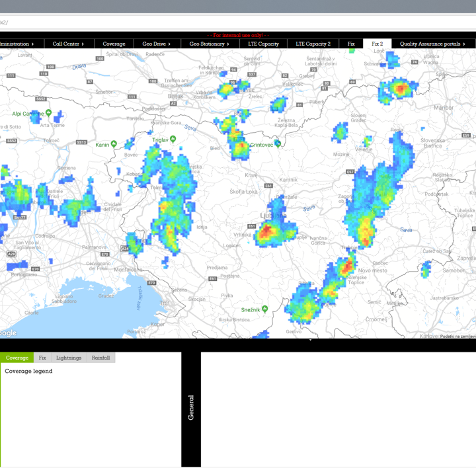
Task: Click the Kanin green map marker
Action: [x=114, y=144]
